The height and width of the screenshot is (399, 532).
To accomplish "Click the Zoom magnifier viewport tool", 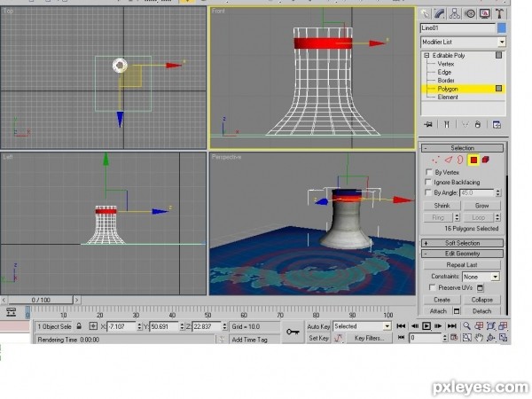I will [x=467, y=326].
